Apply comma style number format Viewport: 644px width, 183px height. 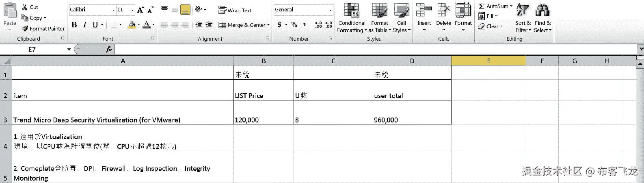tap(305, 25)
